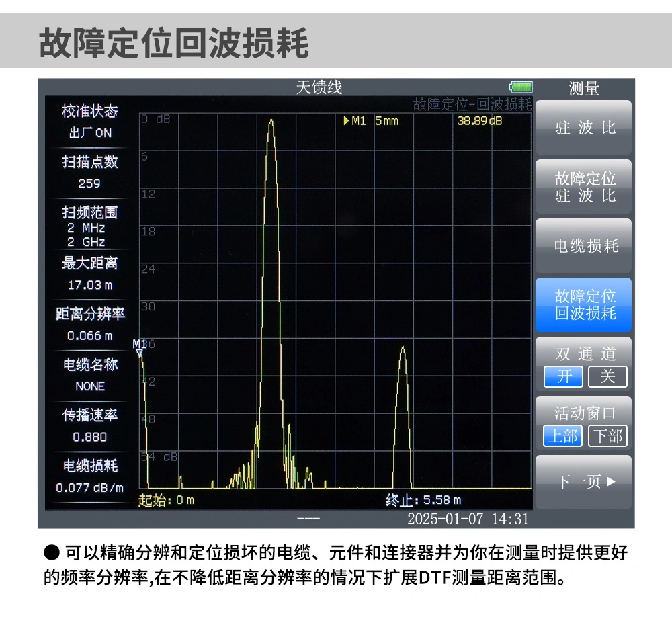Turn dual channel 开 on
Image resolution: width=672 pixels, height=625 pixels.
coord(564,376)
